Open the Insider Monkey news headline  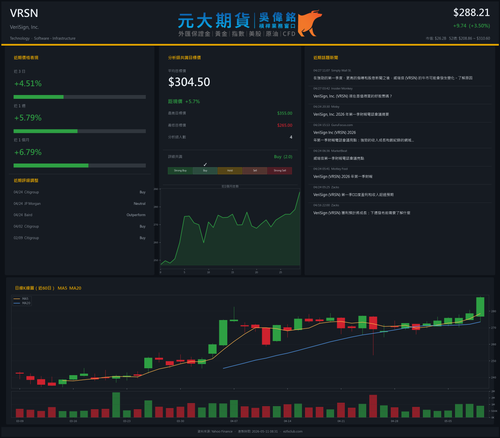click(x=353, y=96)
